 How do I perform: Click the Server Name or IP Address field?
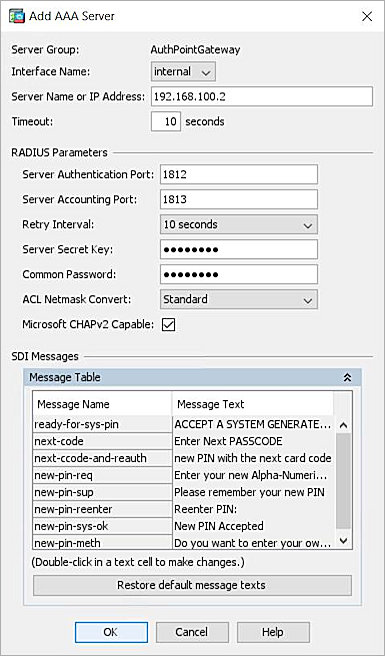(262, 97)
